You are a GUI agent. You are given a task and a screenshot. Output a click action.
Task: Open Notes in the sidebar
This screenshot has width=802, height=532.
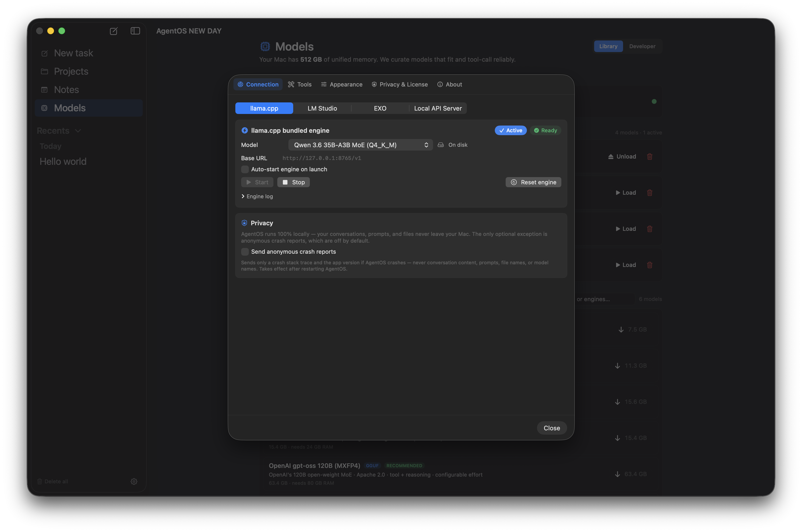[89, 90]
